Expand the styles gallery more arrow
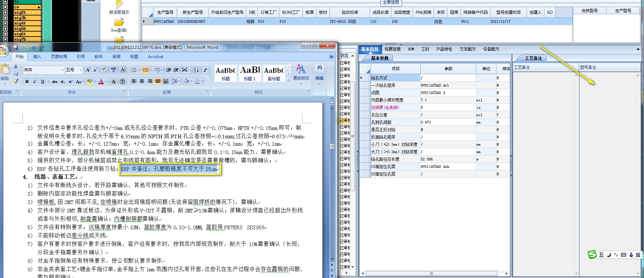Screen dimensions: 644x278 (289, 80)
